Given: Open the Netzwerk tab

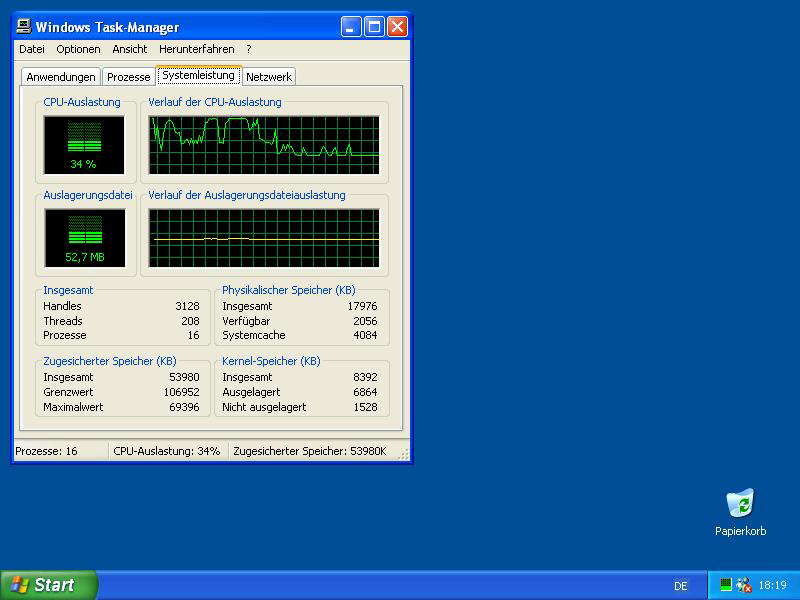Looking at the screenshot, I should (269, 77).
